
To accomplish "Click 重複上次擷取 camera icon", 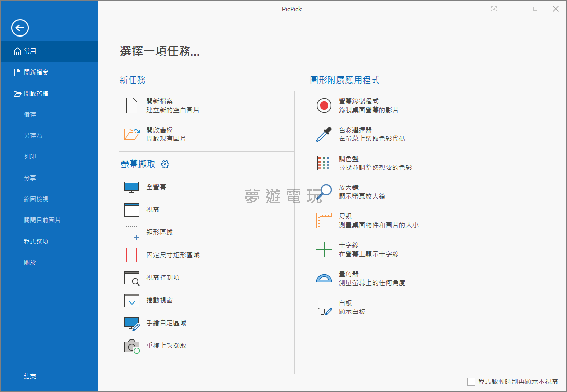I will [x=132, y=346].
